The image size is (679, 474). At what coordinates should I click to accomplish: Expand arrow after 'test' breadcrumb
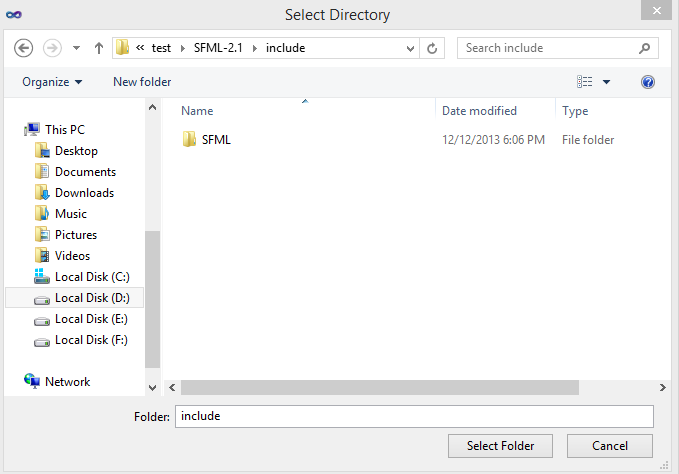pos(183,48)
